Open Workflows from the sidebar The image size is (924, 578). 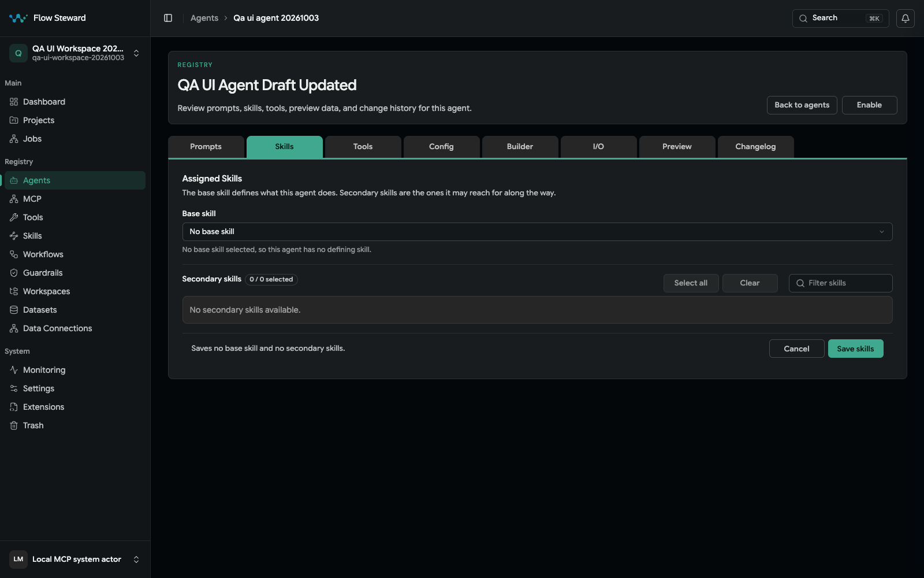(75, 254)
